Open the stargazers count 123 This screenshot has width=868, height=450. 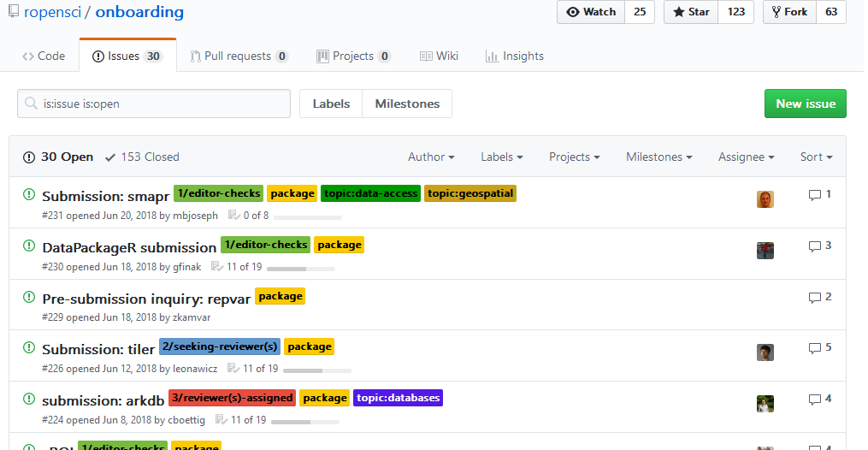tap(736, 12)
